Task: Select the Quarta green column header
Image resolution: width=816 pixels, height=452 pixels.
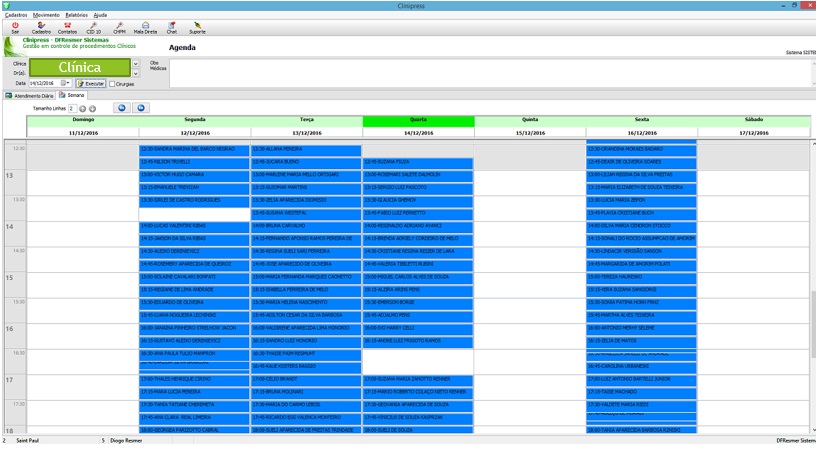Action: coord(418,121)
